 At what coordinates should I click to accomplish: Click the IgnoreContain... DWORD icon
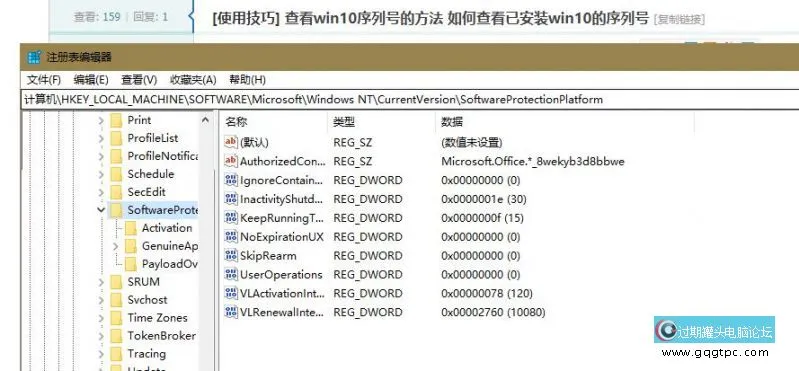231,180
